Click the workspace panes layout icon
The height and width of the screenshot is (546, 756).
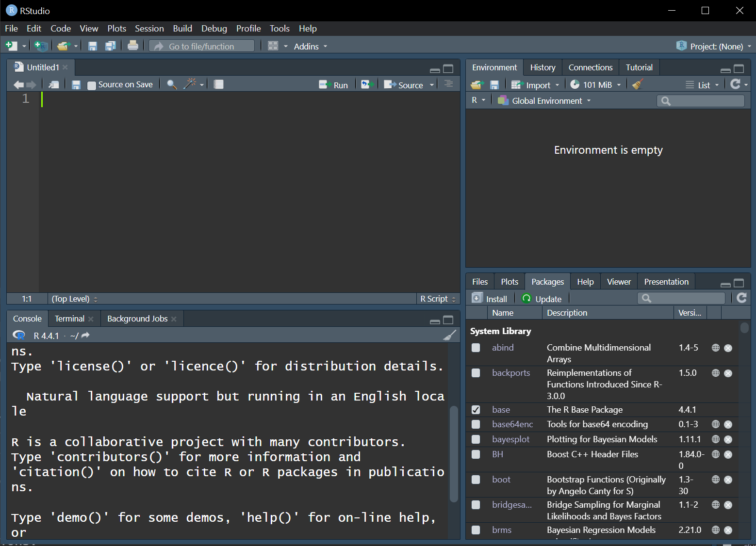click(273, 46)
